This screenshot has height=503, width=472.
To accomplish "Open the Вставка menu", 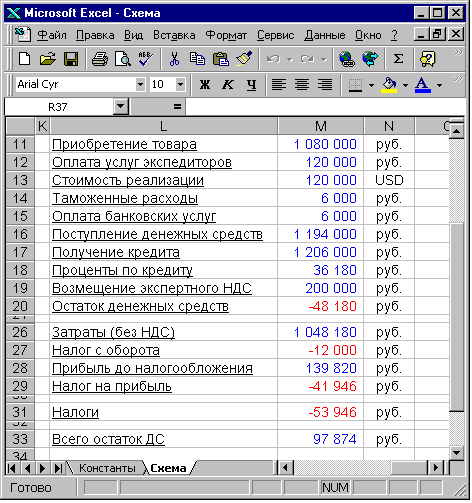I will click(x=174, y=35).
